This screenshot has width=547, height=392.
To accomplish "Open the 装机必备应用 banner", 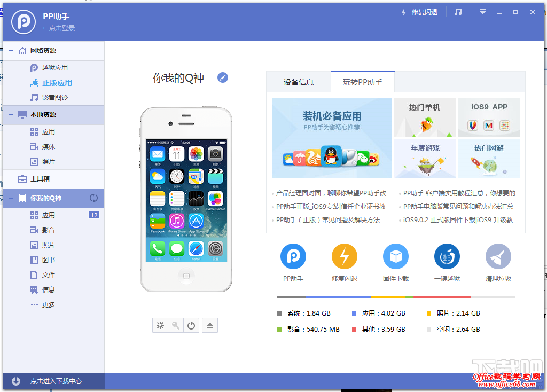I will click(x=331, y=138).
